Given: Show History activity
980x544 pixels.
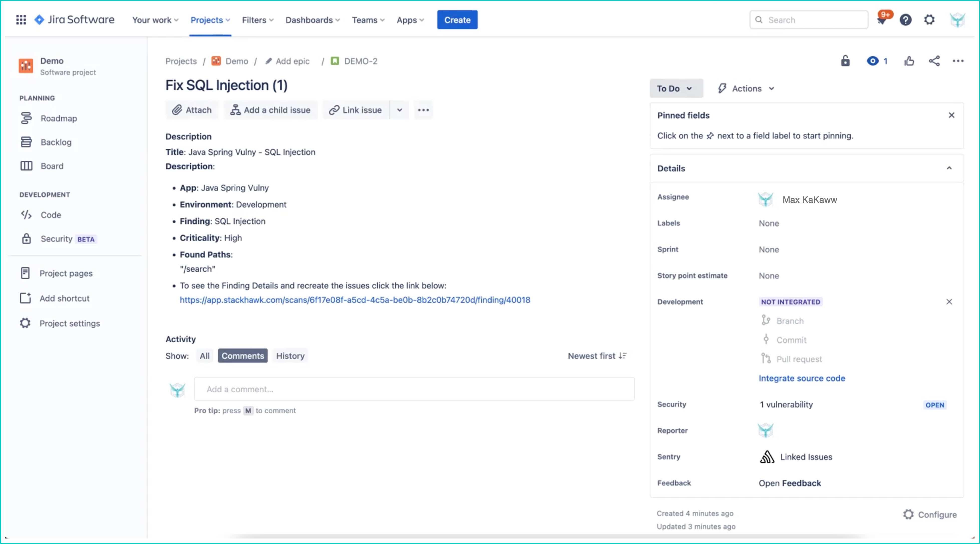Looking at the screenshot, I should [x=290, y=356].
